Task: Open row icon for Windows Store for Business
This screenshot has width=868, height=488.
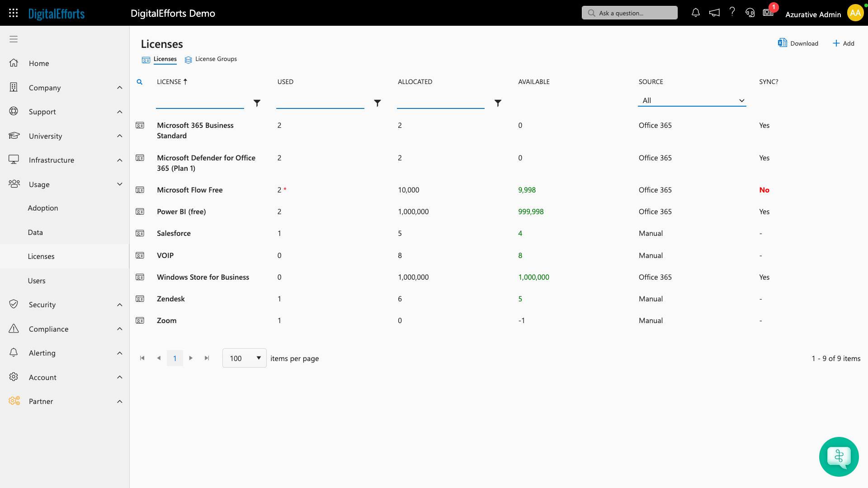Action: 140,277
